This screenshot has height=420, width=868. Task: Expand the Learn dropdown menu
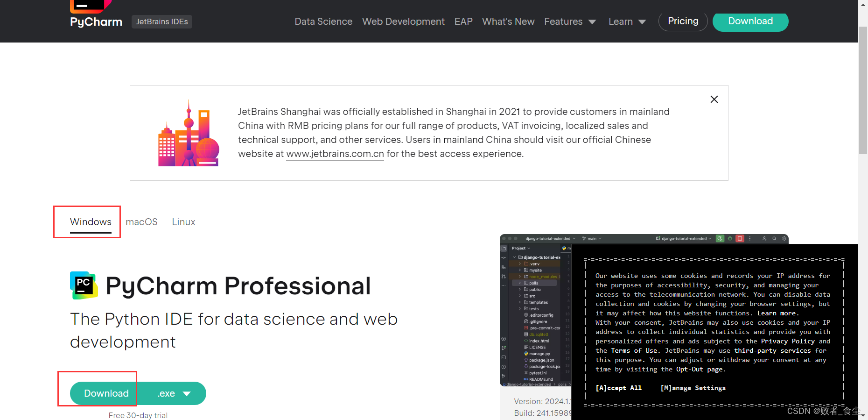[627, 21]
